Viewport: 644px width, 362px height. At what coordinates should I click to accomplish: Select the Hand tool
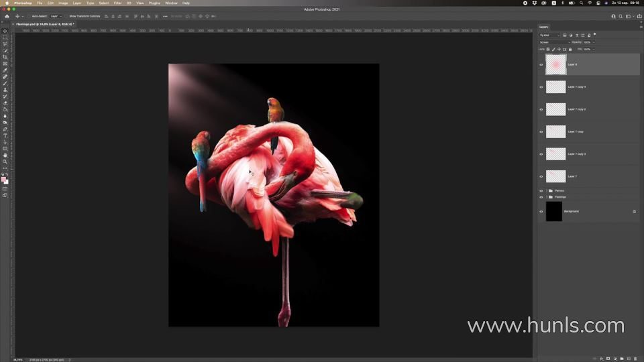pos(5,155)
